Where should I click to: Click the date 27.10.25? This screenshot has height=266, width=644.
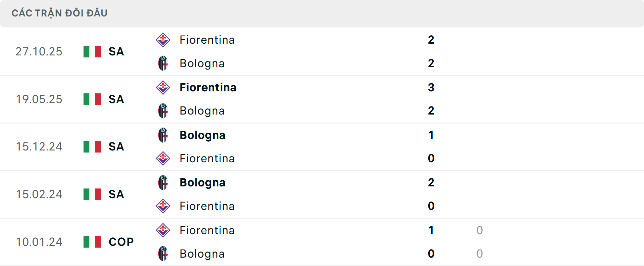pos(39,51)
